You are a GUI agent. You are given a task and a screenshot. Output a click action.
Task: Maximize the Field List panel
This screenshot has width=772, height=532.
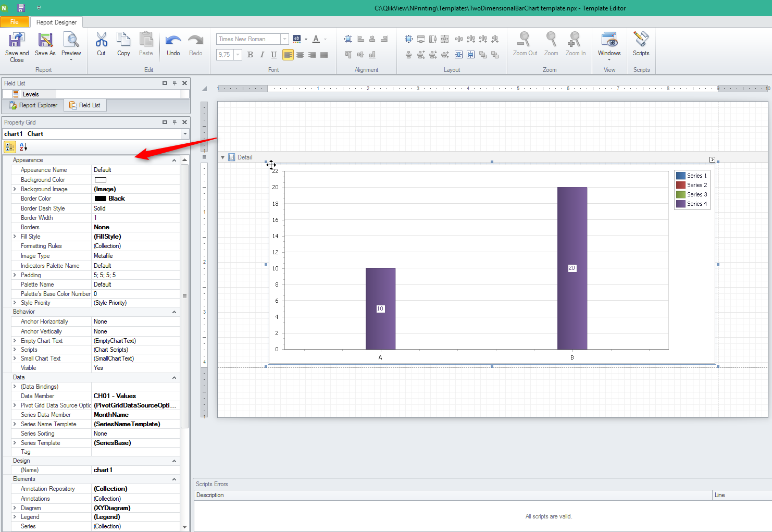click(165, 83)
